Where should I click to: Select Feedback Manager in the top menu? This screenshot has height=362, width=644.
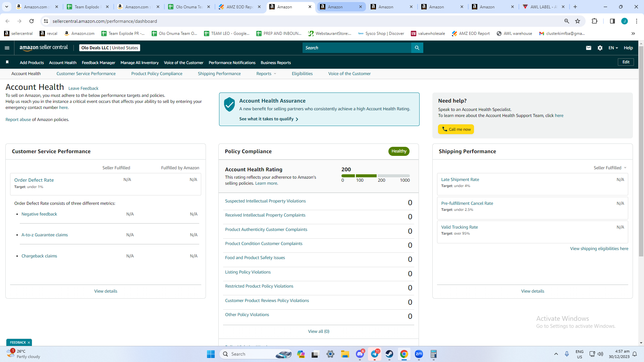coord(98,63)
